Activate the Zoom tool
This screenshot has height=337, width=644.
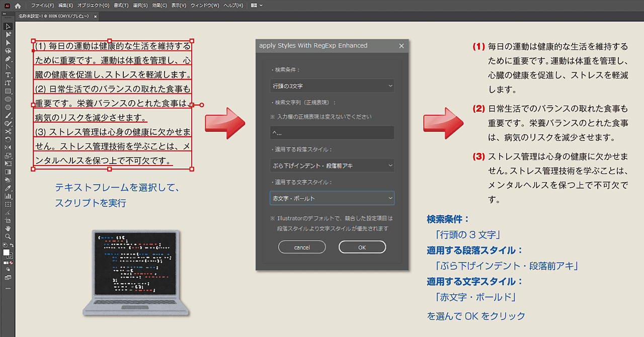(7, 236)
